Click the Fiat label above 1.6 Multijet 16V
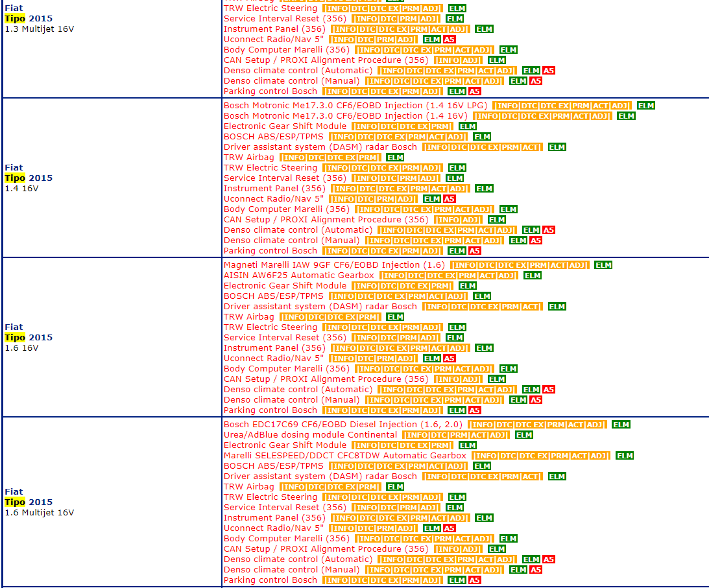This screenshot has height=588, width=709. coord(14,492)
